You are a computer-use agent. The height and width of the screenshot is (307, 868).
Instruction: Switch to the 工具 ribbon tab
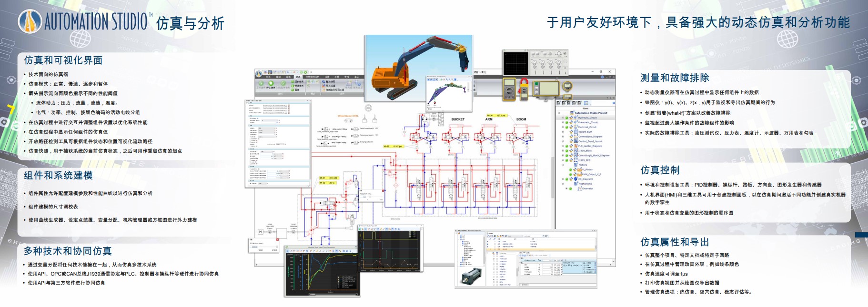337,77
